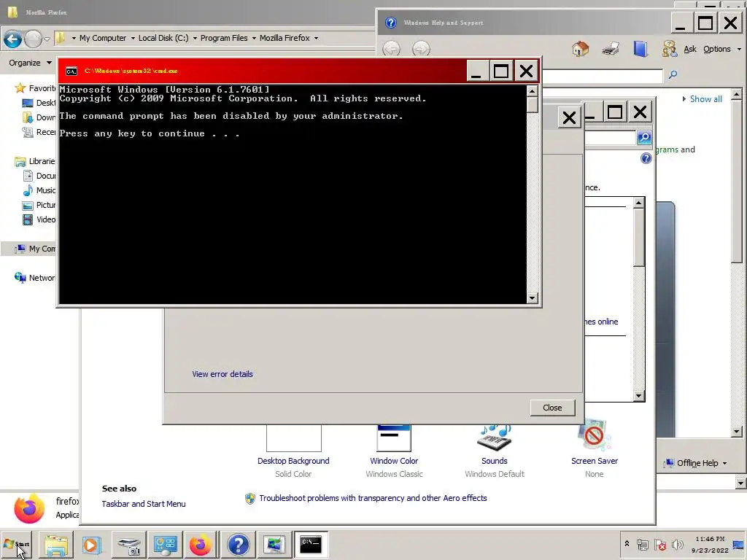Click Program Files breadcrumb segment
747x560 pixels.
pos(224,38)
